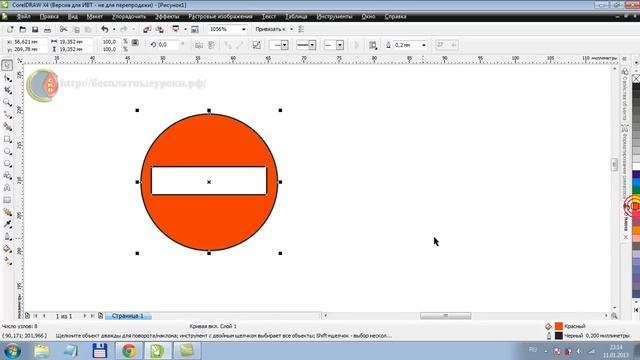Cut selection with scissors icon
Screen dimensions: 640x360
(64, 29)
